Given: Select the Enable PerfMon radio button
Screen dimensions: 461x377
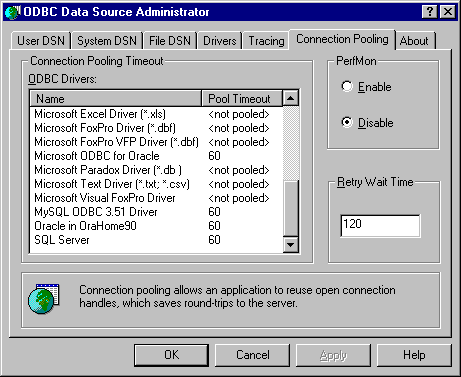Looking at the screenshot, I should (347, 86).
